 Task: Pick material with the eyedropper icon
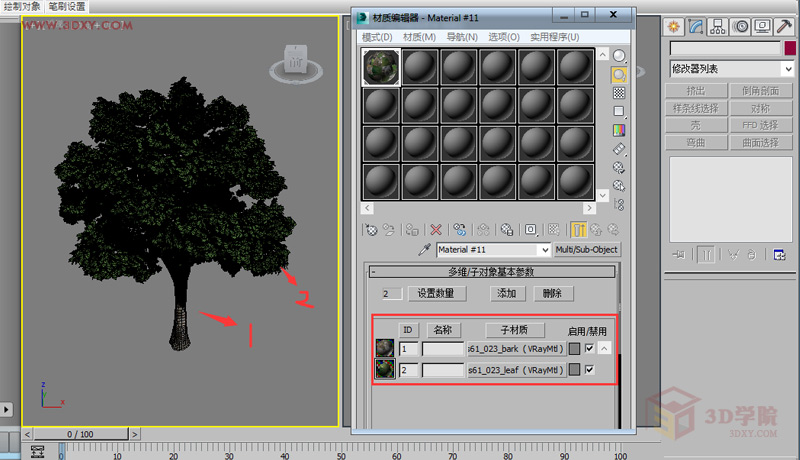click(x=424, y=249)
